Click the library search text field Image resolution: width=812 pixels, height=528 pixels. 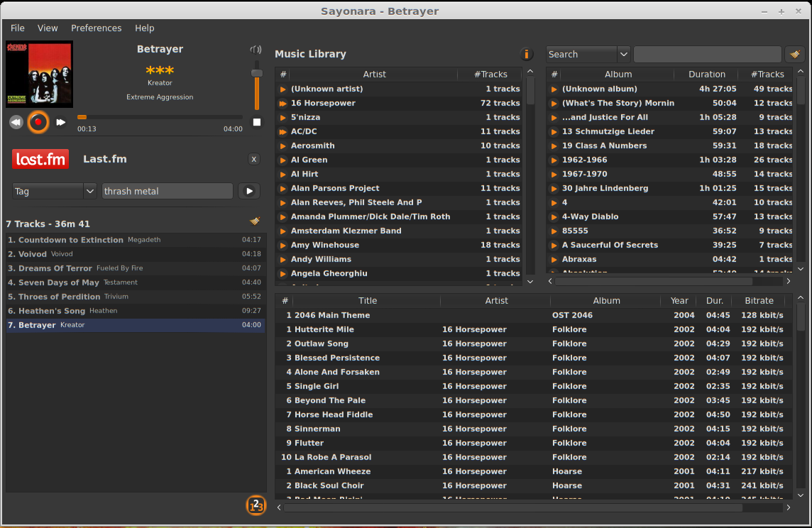(708, 54)
